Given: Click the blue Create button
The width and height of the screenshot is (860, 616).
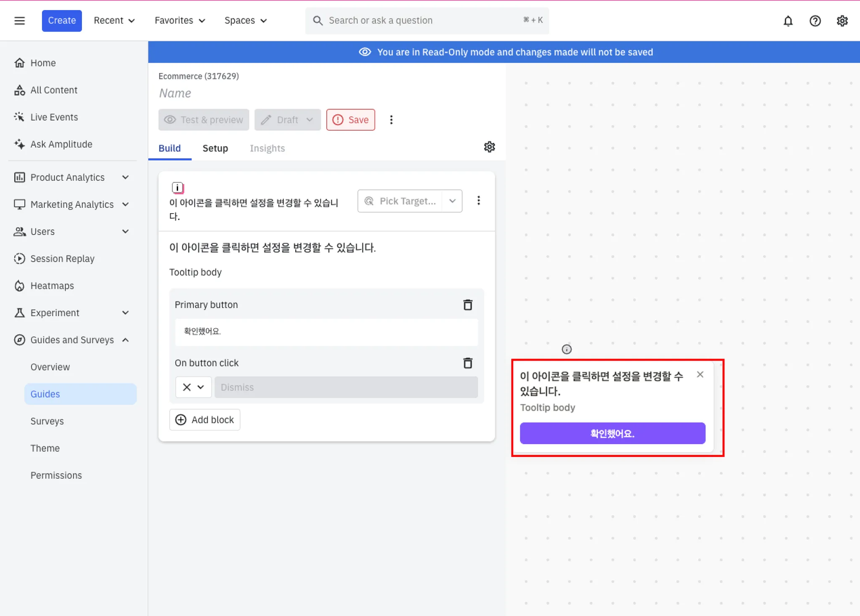Looking at the screenshot, I should click(62, 21).
